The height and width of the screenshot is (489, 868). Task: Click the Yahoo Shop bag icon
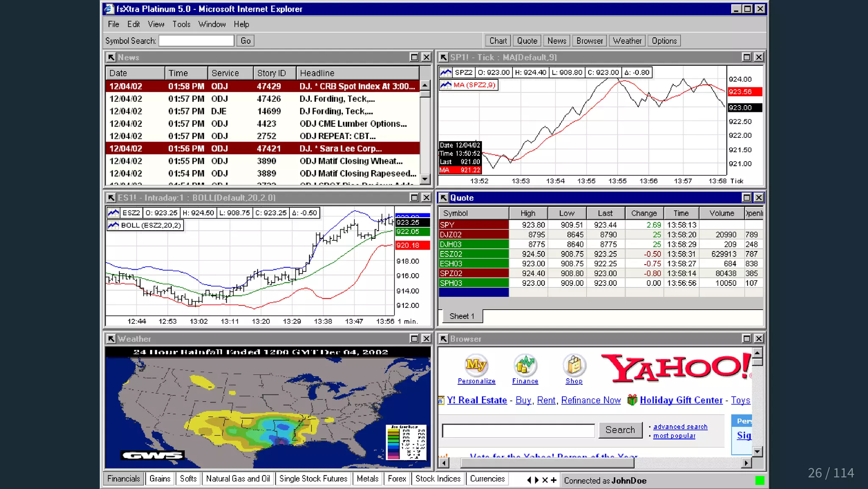coord(574,365)
